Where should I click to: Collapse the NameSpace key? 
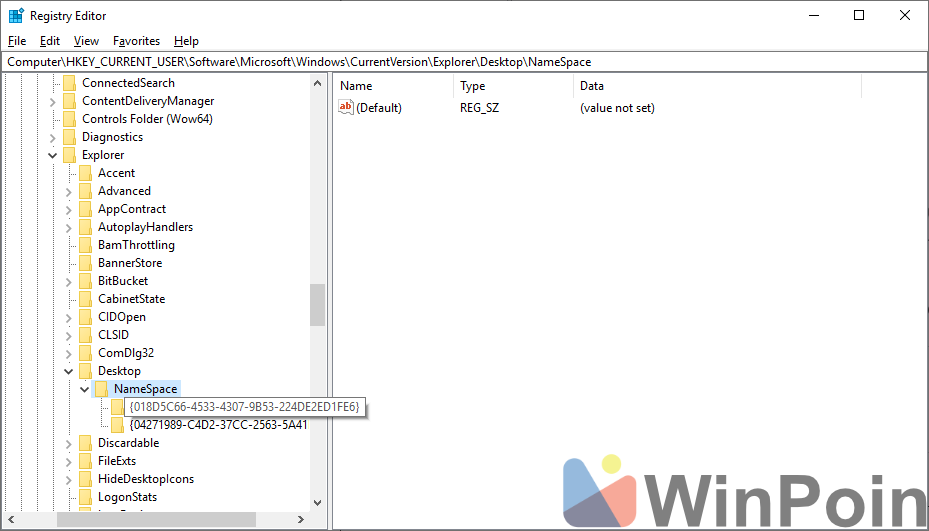click(x=85, y=389)
